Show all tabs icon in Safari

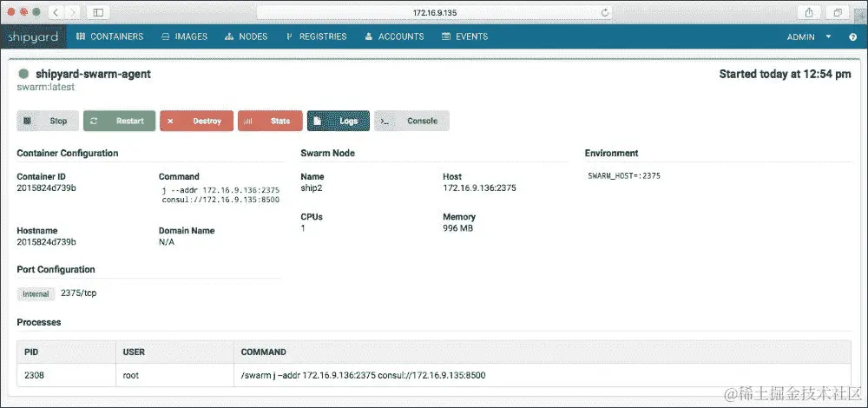point(838,12)
